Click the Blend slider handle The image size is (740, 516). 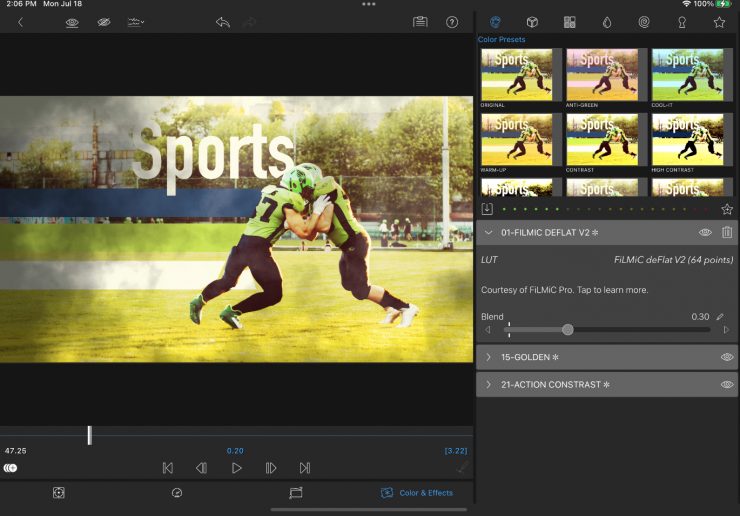(x=568, y=329)
